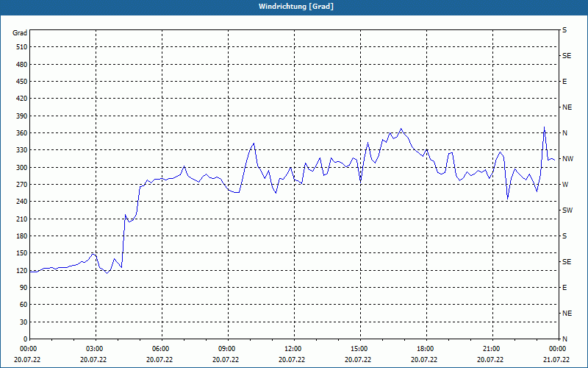Click the 270 degree axis label
This screenshot has height=368, width=588.
(x=22, y=185)
